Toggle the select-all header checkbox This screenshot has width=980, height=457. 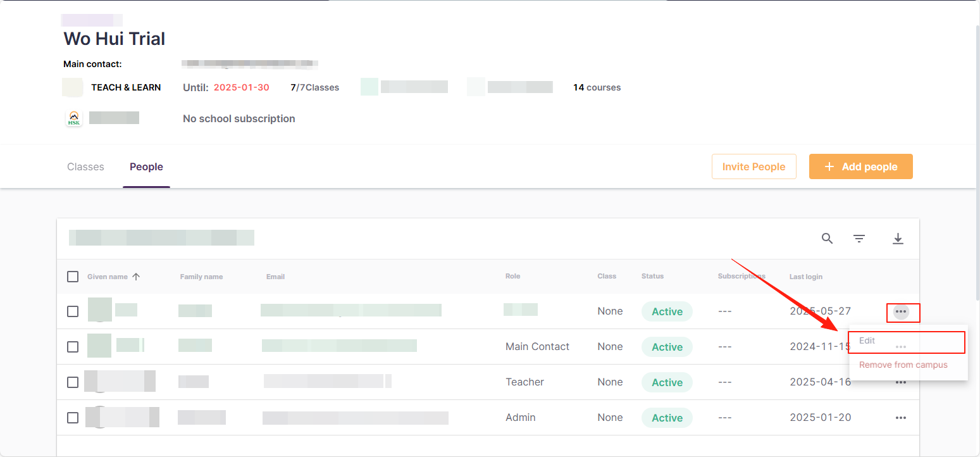73,277
